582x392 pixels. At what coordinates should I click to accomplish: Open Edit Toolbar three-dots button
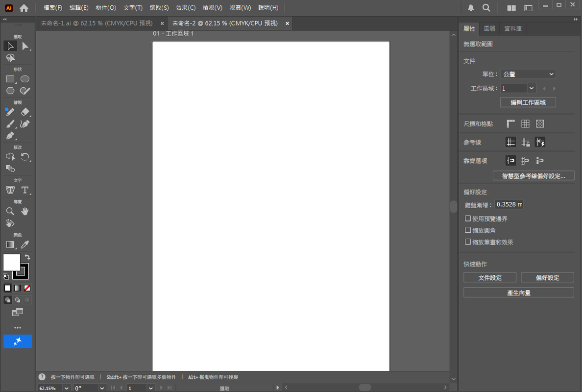pyautogui.click(x=18, y=328)
